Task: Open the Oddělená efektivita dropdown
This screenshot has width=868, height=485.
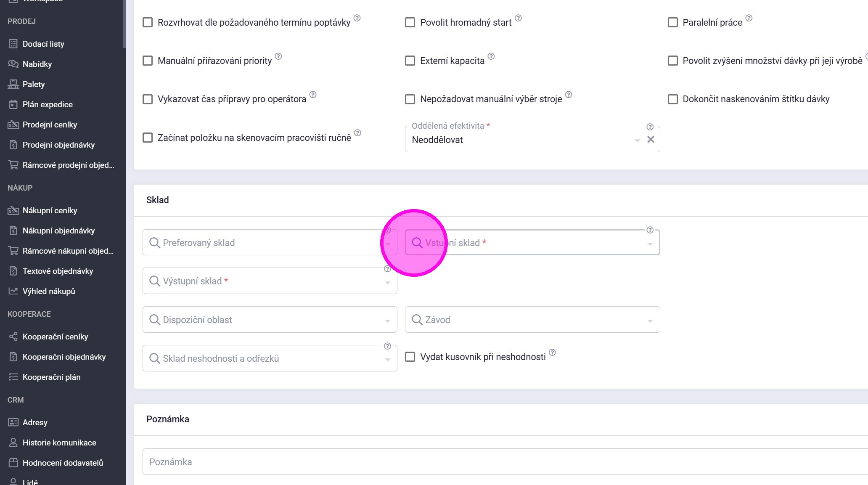Action: pyautogui.click(x=637, y=140)
